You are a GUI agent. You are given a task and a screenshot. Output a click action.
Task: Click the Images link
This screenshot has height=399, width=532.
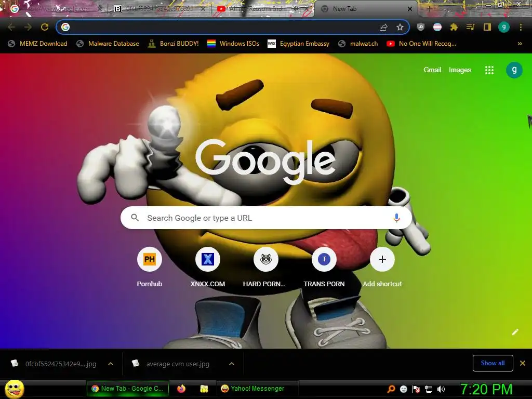[x=460, y=70]
